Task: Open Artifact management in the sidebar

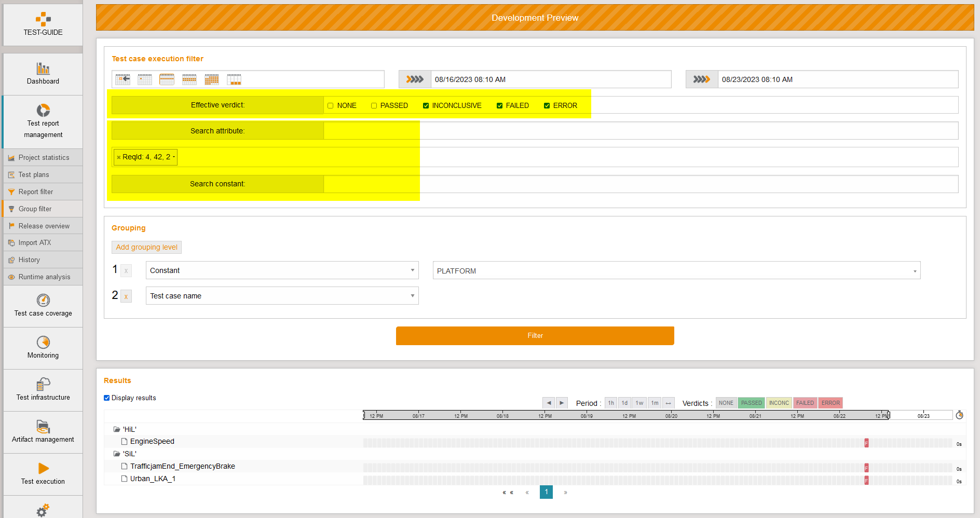Action: [43, 432]
